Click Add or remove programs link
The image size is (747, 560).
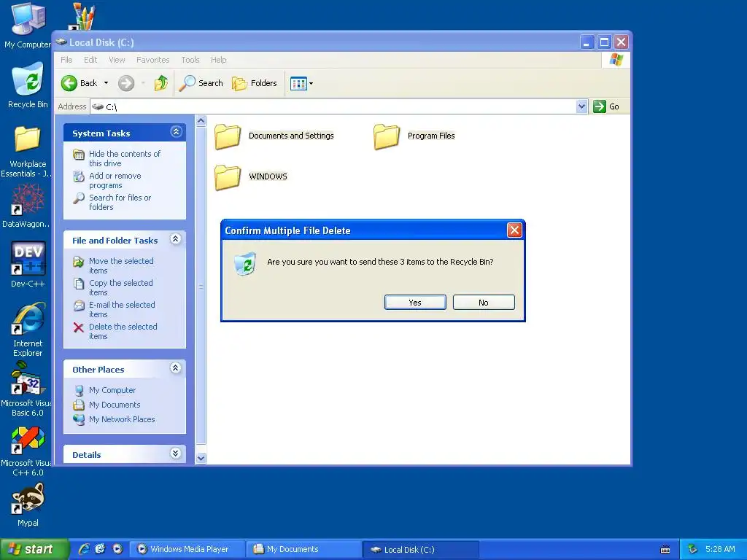115,181
